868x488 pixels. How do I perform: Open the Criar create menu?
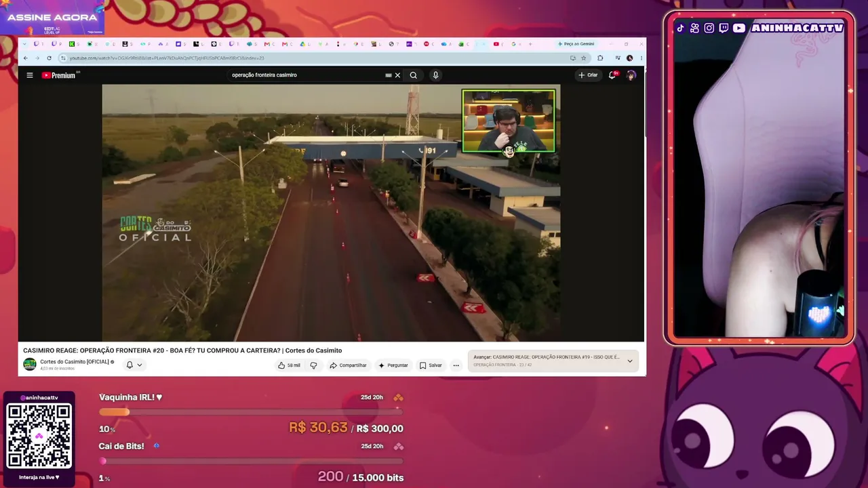588,75
